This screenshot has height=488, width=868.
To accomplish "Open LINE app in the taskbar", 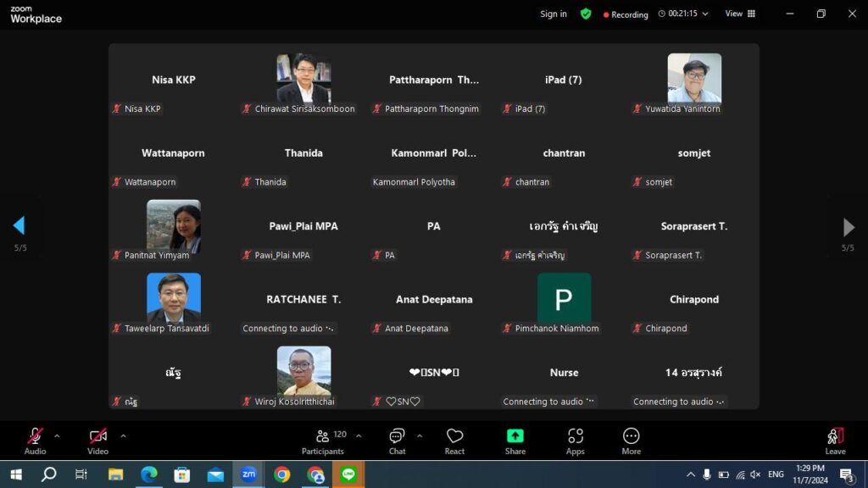I will pos(348,474).
